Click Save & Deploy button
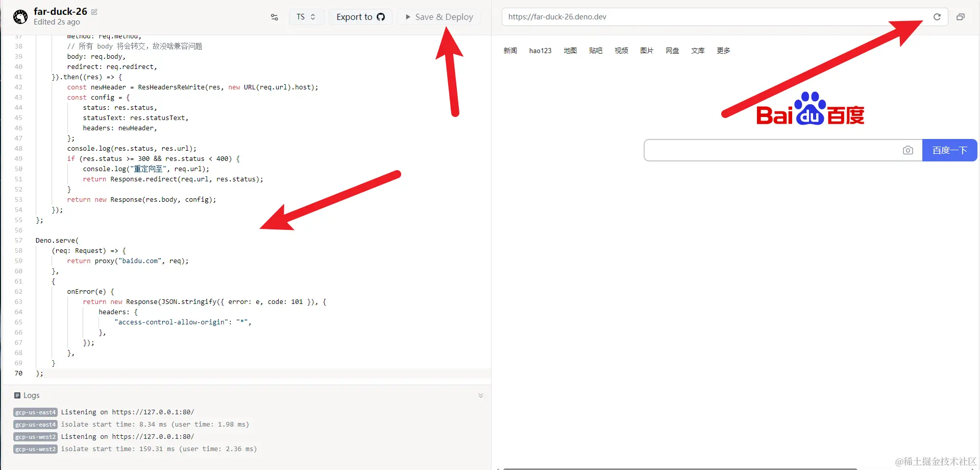 439,17
